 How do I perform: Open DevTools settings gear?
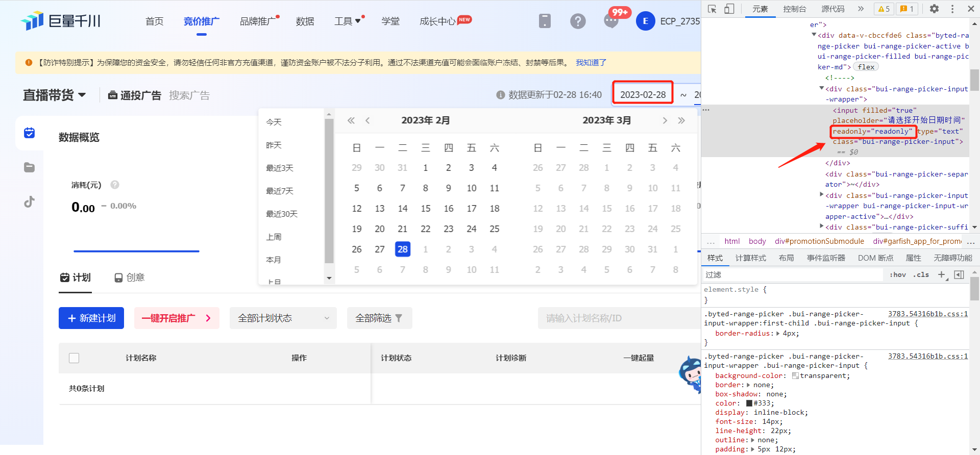(934, 9)
